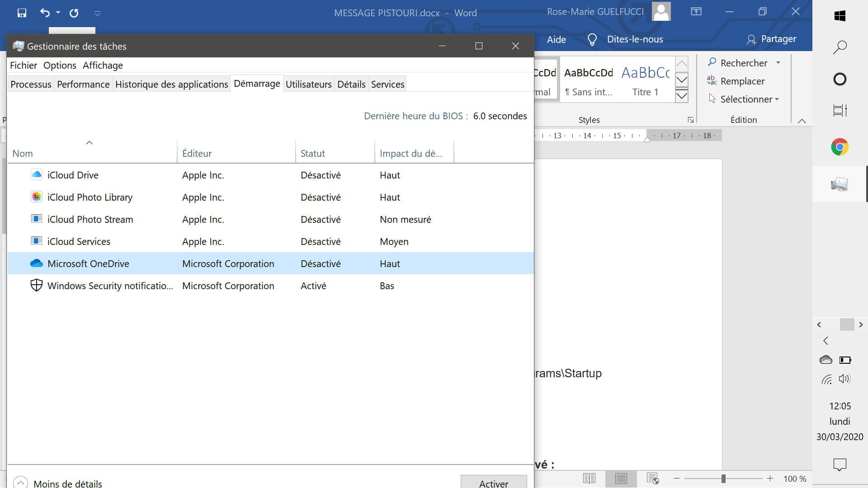Open the undo history dropdown arrow
Image resolution: width=868 pixels, height=488 pixels.
58,13
